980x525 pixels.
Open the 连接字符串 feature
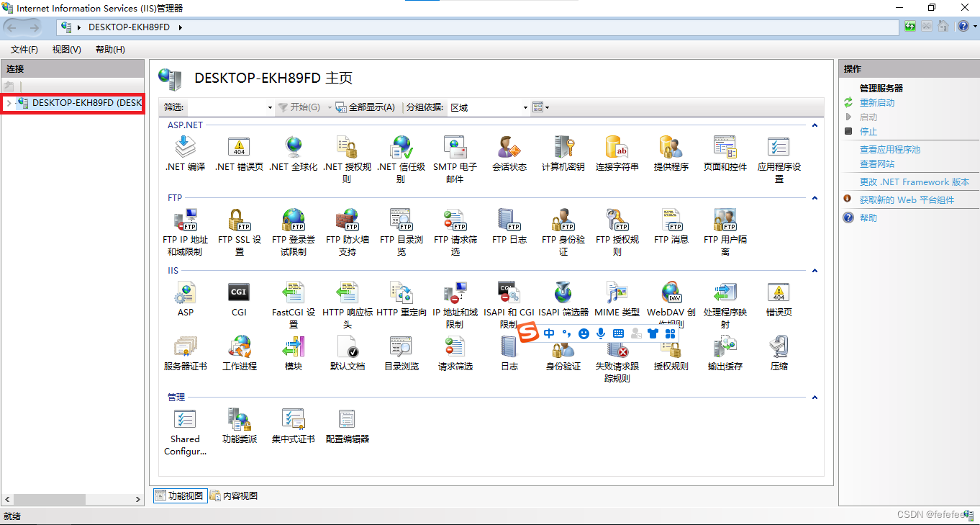(617, 154)
